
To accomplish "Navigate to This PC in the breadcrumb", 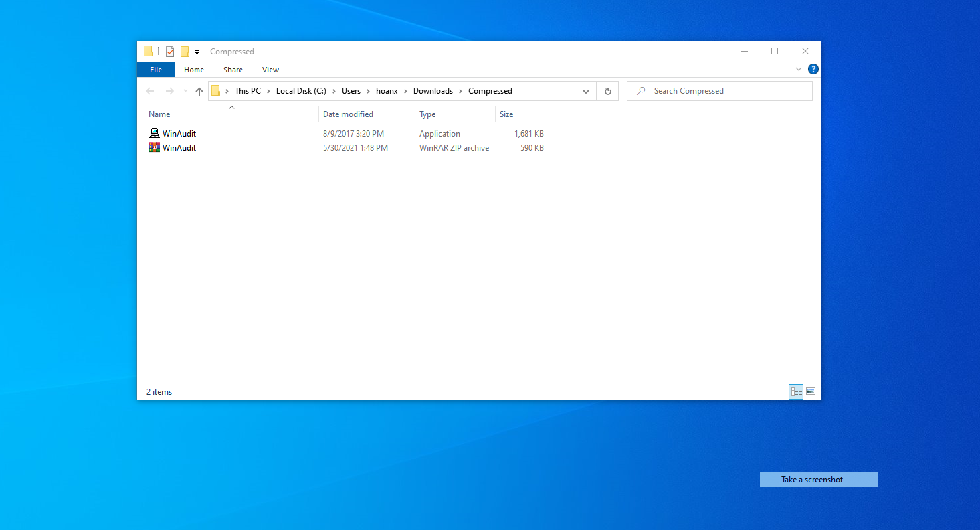I will 248,91.
